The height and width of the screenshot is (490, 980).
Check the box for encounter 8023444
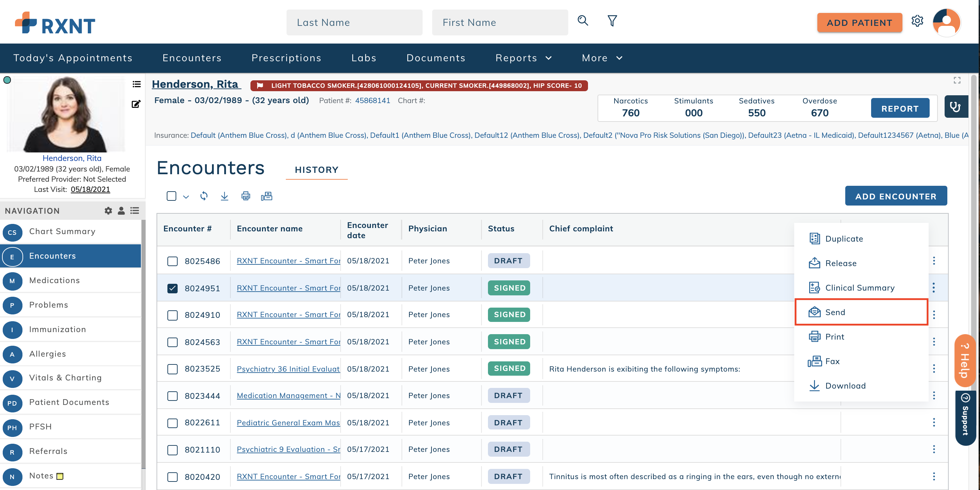pyautogui.click(x=173, y=396)
